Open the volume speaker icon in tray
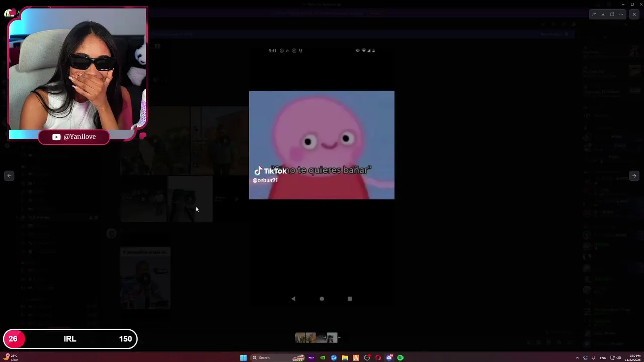This screenshot has width=644, height=362. [x=618, y=358]
